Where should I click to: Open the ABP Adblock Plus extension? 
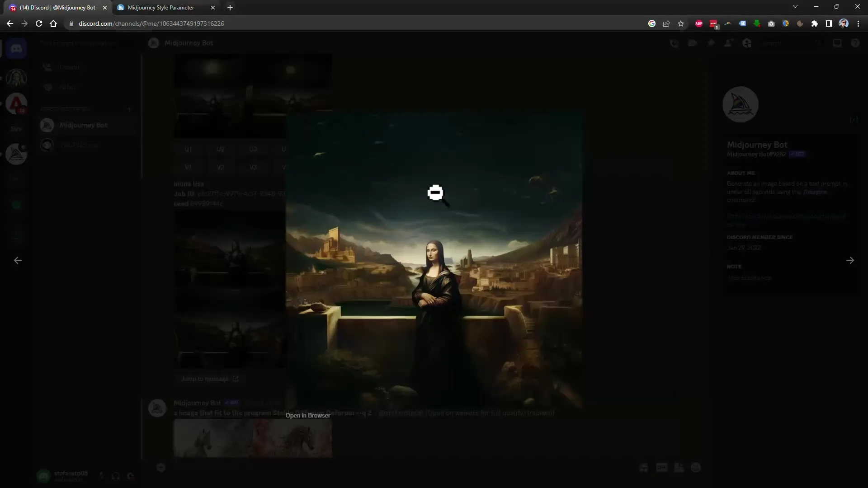point(699,23)
